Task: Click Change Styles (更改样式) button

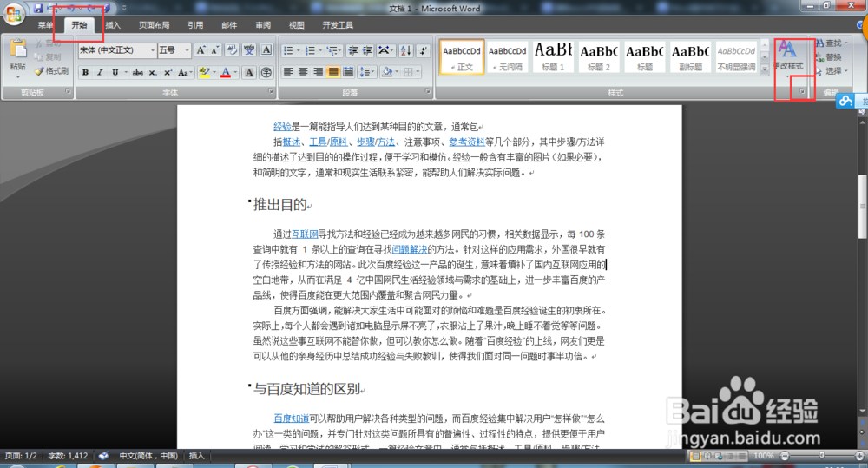Action: (x=788, y=57)
